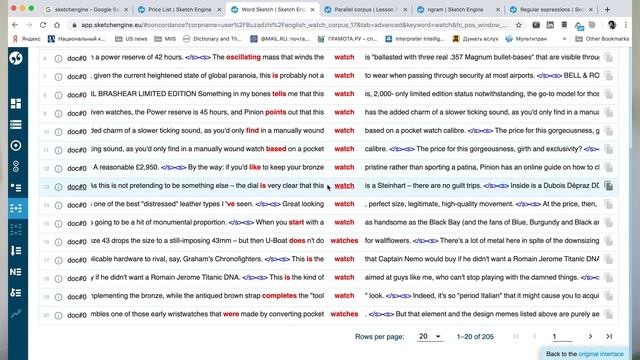The height and width of the screenshot is (360, 640).
Task: Switch to 'Price List | Sketch Engine' tab
Action: click(x=180, y=9)
